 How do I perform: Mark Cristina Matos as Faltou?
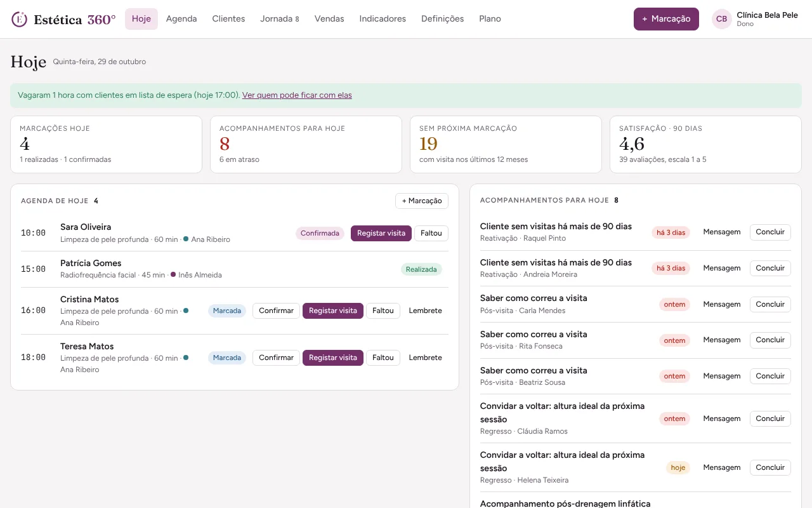pyautogui.click(x=383, y=311)
